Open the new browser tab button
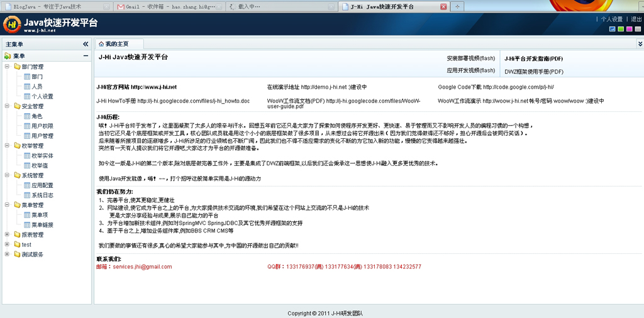 (x=457, y=6)
